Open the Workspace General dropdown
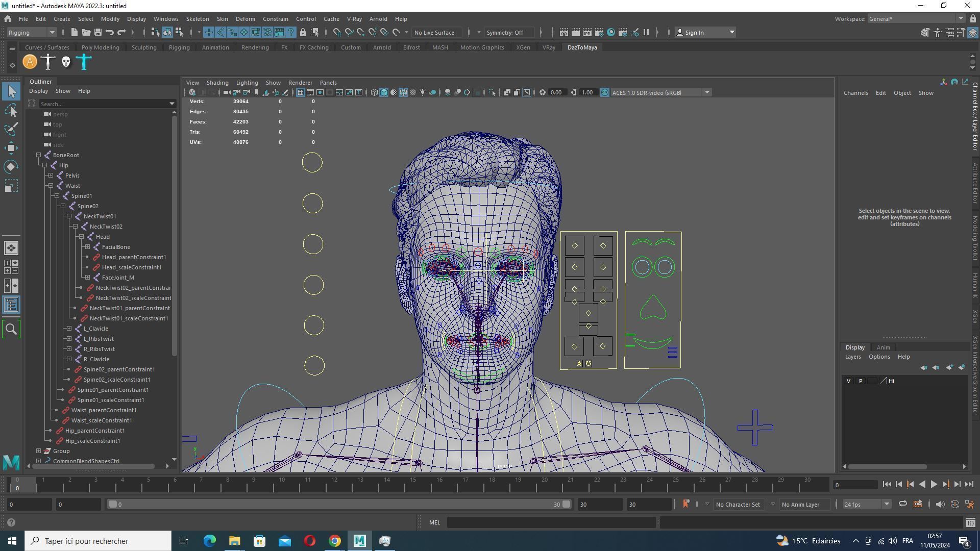The height and width of the screenshot is (551, 980). point(916,19)
